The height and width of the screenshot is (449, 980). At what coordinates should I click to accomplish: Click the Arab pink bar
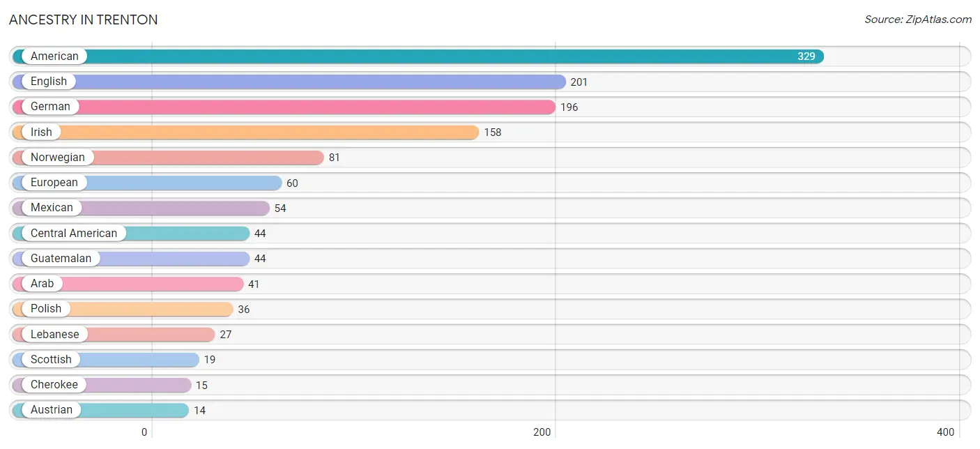(128, 284)
